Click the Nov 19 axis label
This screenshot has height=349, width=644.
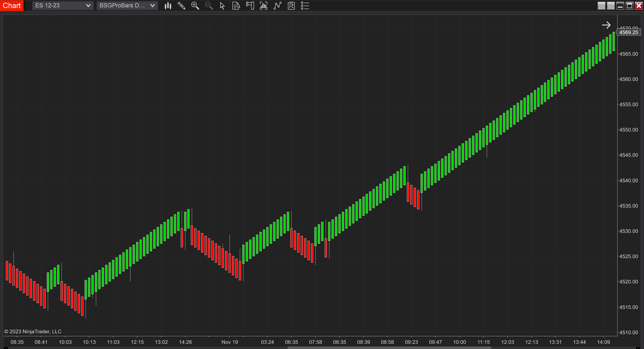230,342
